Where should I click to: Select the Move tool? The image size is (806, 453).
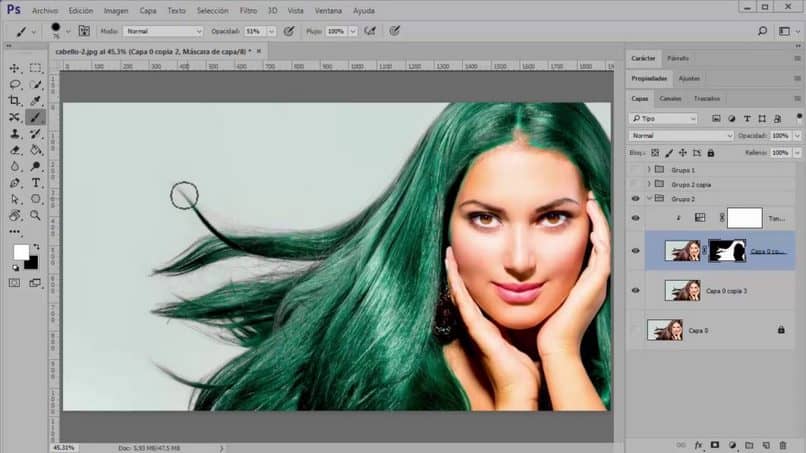(15, 68)
